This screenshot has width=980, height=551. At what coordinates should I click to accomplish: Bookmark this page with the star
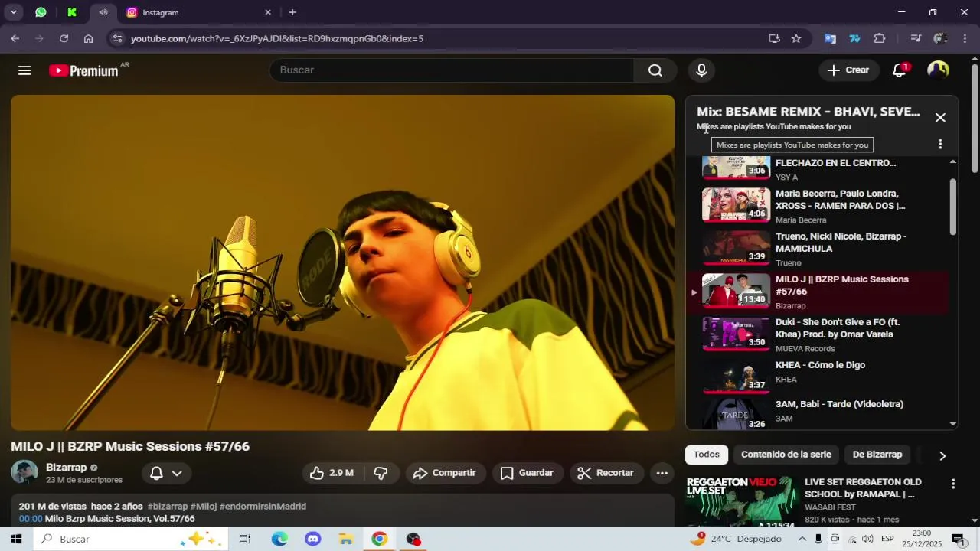[796, 38]
